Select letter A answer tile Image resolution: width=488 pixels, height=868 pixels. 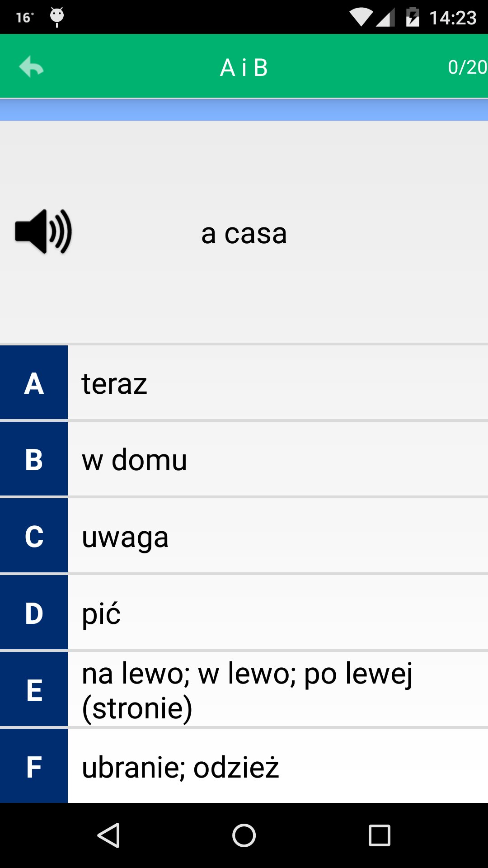pyautogui.click(x=34, y=383)
